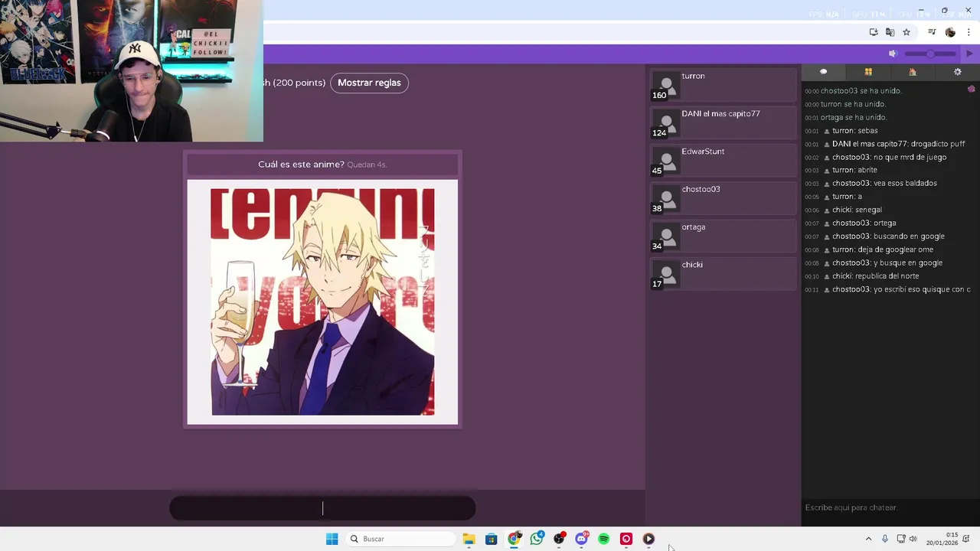Click the anime quiz image
The height and width of the screenshot is (551, 980).
click(322, 302)
